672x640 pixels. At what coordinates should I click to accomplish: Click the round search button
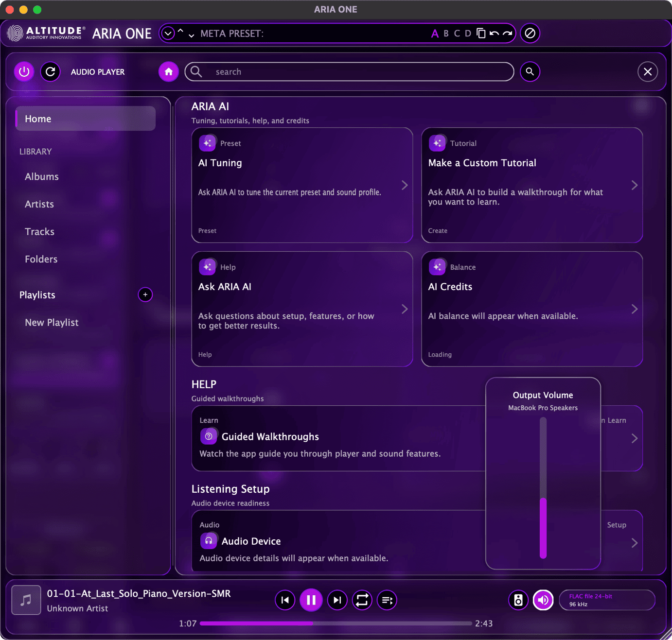[x=530, y=72]
